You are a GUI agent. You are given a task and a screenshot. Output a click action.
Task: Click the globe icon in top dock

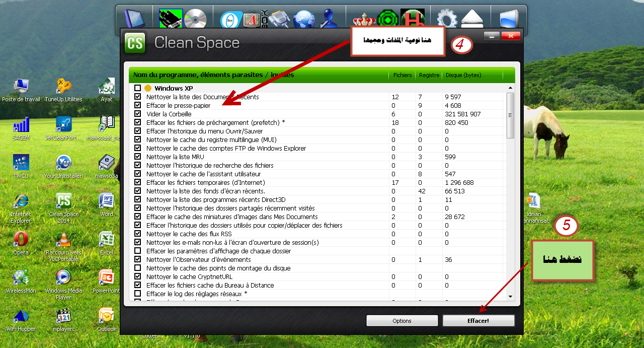point(304,20)
